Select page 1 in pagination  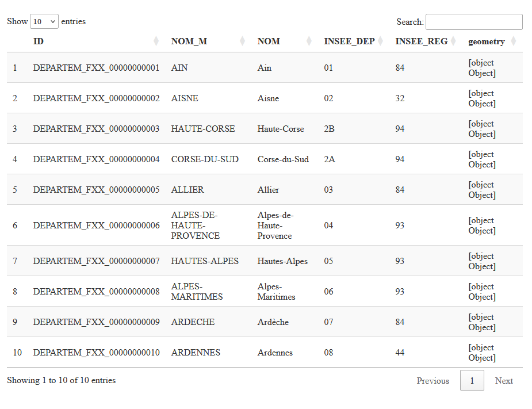click(472, 381)
